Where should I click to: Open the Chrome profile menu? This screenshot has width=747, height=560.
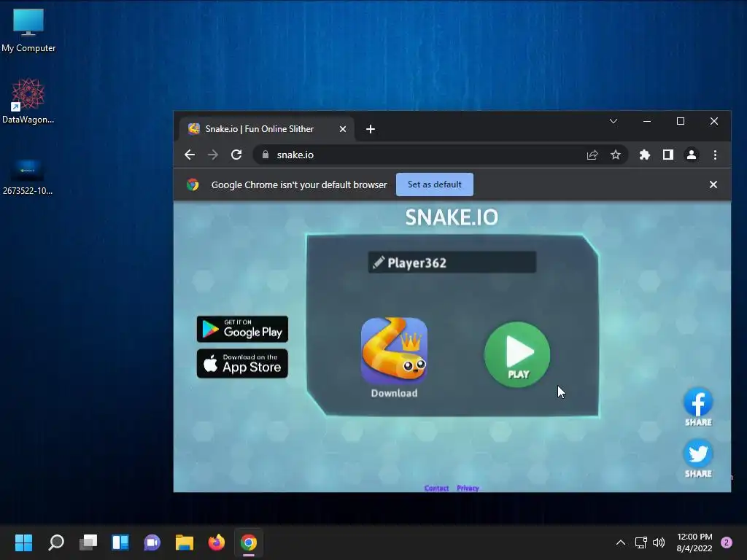692,155
